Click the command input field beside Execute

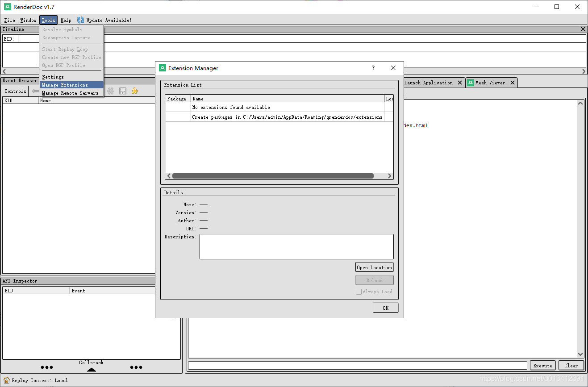click(x=358, y=366)
